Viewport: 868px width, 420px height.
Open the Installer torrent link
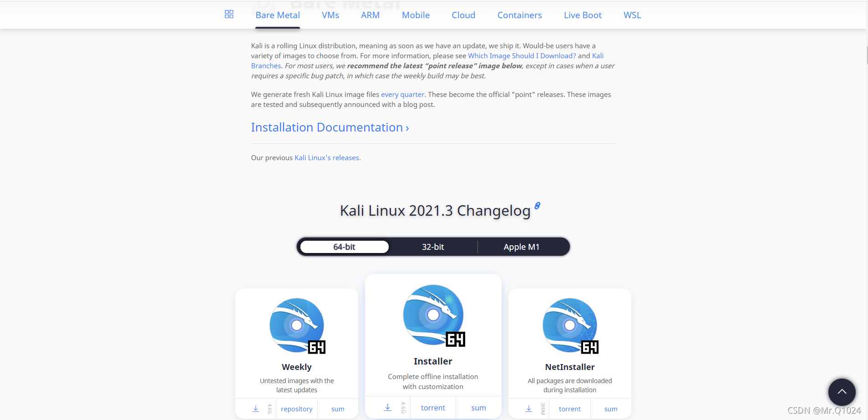[x=433, y=408]
